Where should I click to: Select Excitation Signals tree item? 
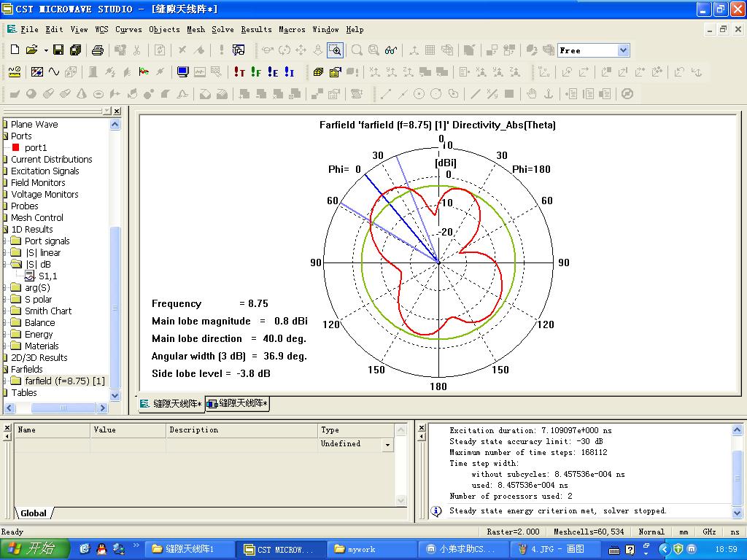(x=44, y=171)
